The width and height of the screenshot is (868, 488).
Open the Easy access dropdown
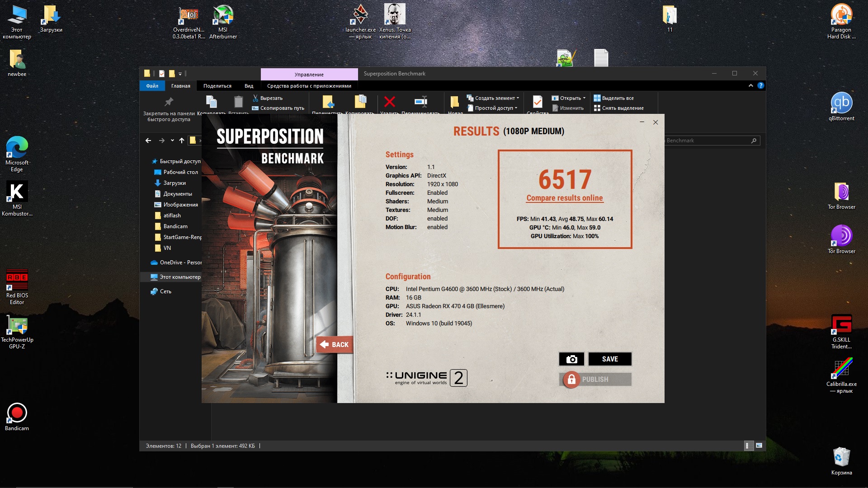tap(493, 108)
